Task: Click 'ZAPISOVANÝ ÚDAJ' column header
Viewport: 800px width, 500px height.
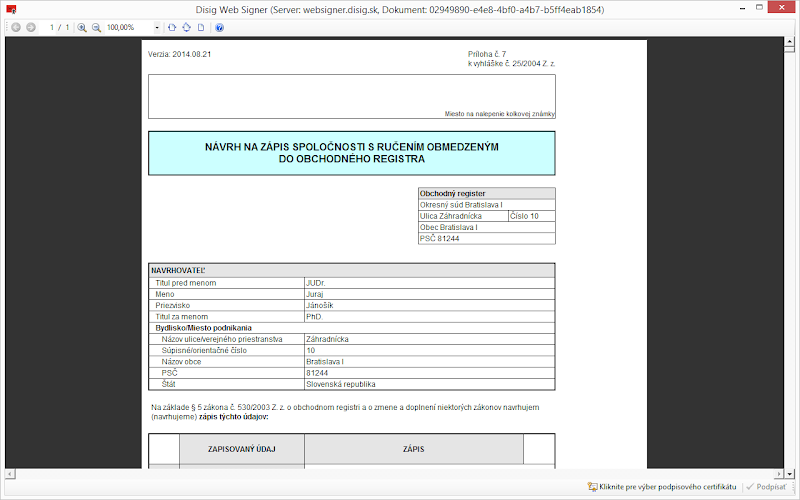Action: pyautogui.click(x=242, y=449)
